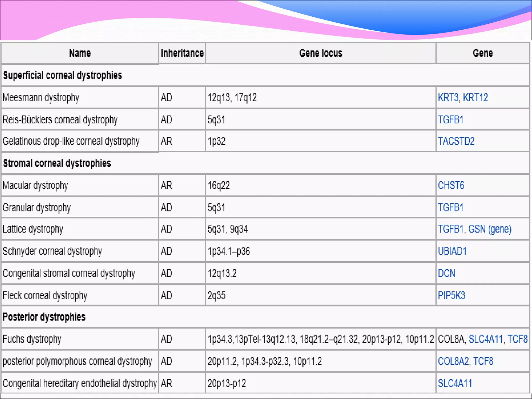Click the COL8A2 gene link
Viewport: 532px width, 399px height.
point(453,361)
